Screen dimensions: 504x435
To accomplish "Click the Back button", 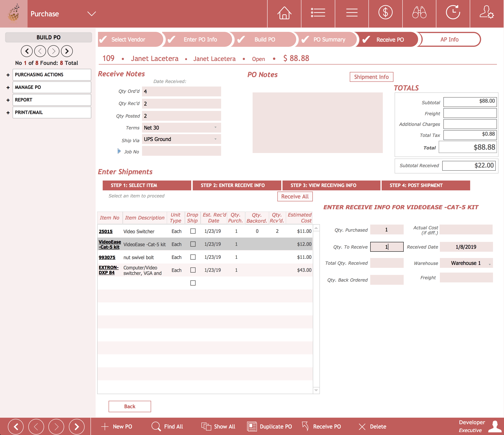I will tap(130, 406).
